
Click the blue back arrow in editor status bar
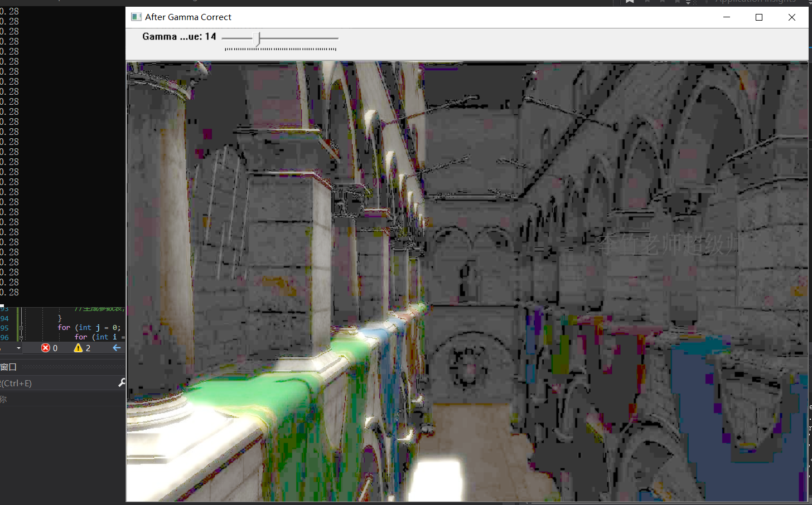(x=117, y=348)
